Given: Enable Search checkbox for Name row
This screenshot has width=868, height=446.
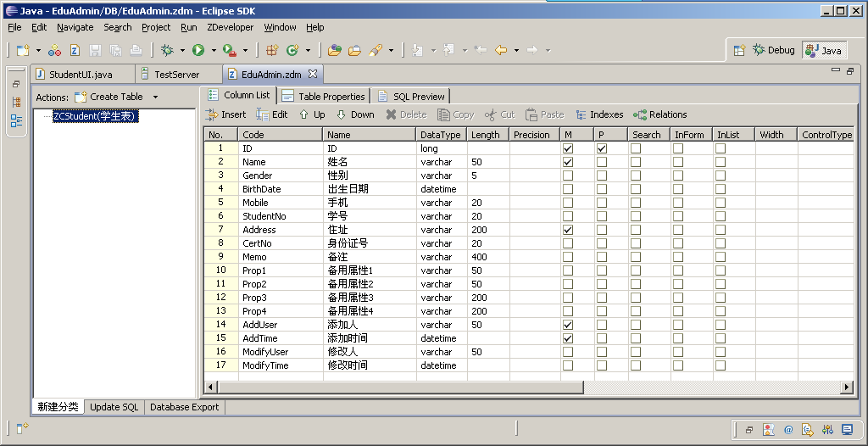Looking at the screenshot, I should pos(636,162).
